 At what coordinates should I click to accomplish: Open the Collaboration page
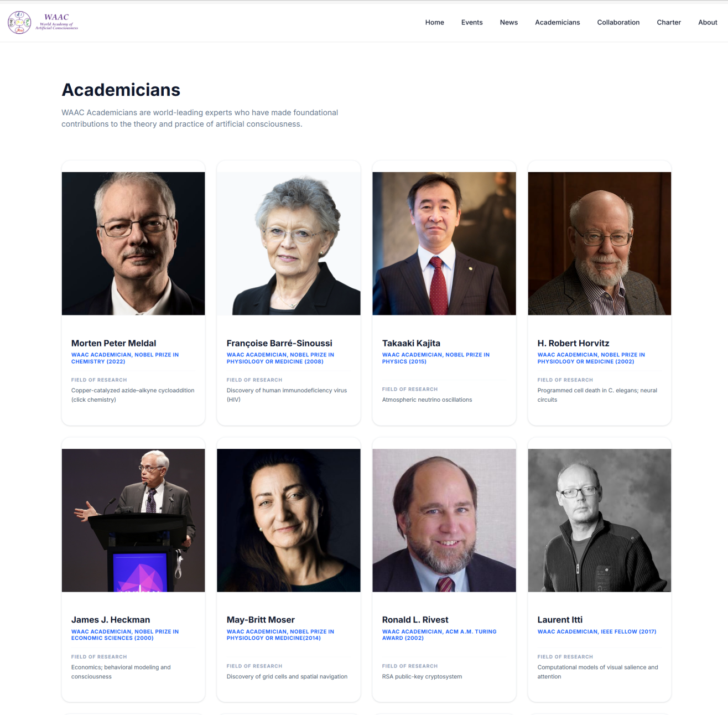coord(618,23)
